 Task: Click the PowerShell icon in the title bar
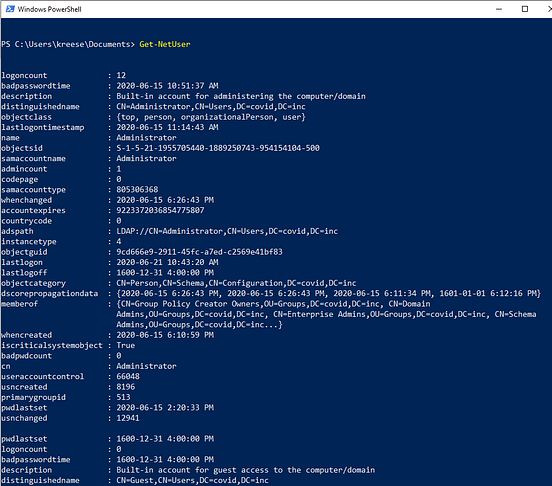(10, 9)
